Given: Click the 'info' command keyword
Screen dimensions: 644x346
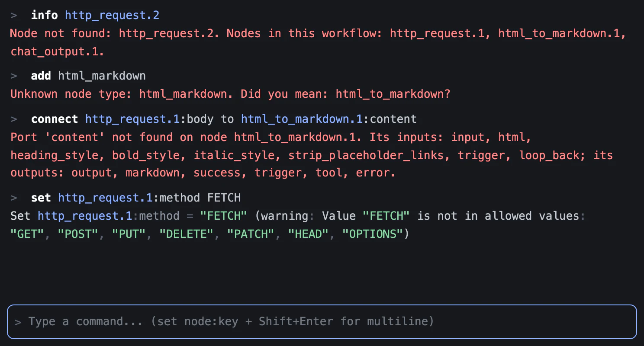Looking at the screenshot, I should [44, 16].
